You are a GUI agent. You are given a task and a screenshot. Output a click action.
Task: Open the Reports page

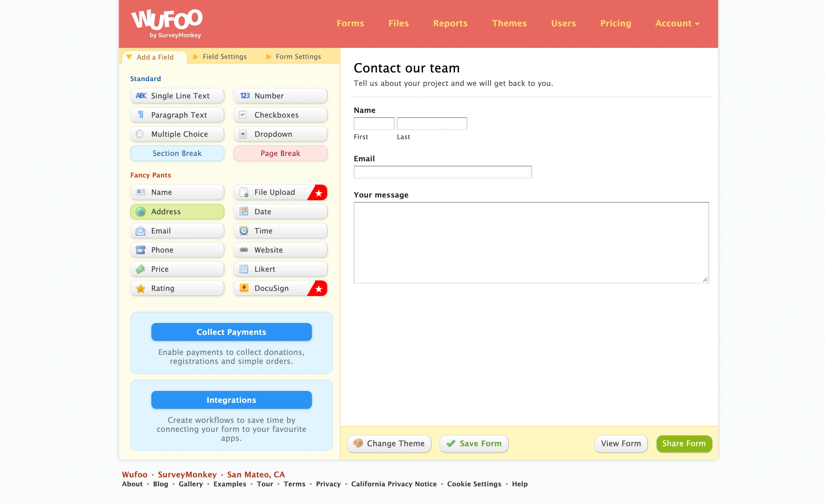click(450, 23)
